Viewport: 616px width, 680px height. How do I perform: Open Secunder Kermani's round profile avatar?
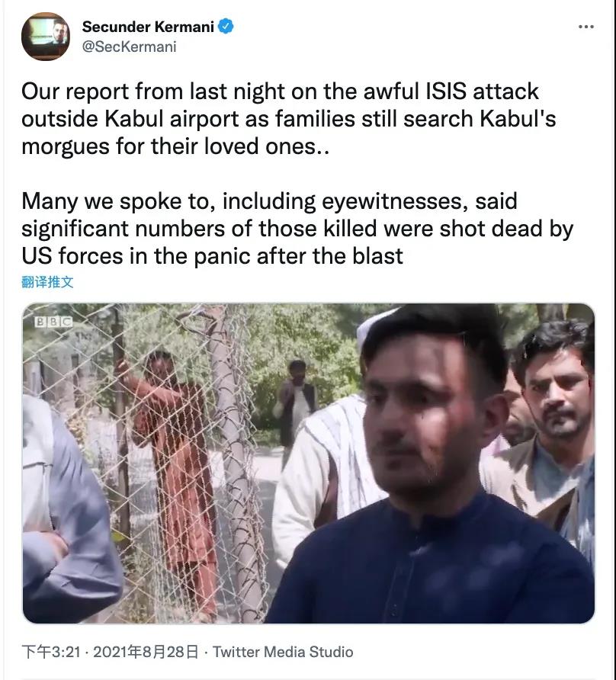[x=46, y=37]
